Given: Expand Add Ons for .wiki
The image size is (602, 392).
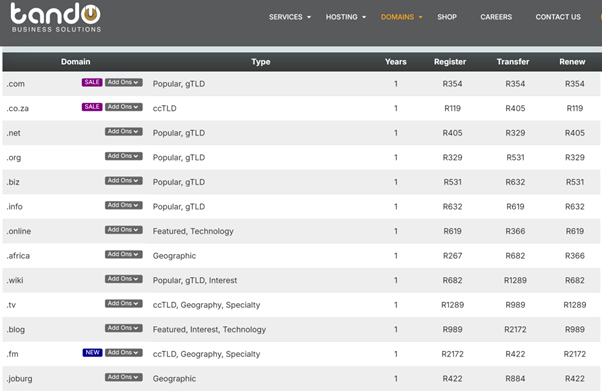Looking at the screenshot, I should coord(124,279).
